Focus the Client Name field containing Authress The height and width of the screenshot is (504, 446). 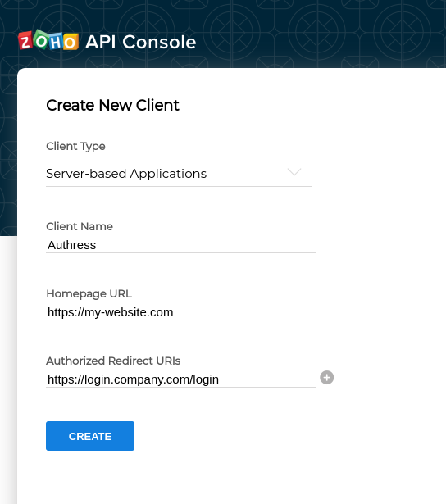[181, 245]
